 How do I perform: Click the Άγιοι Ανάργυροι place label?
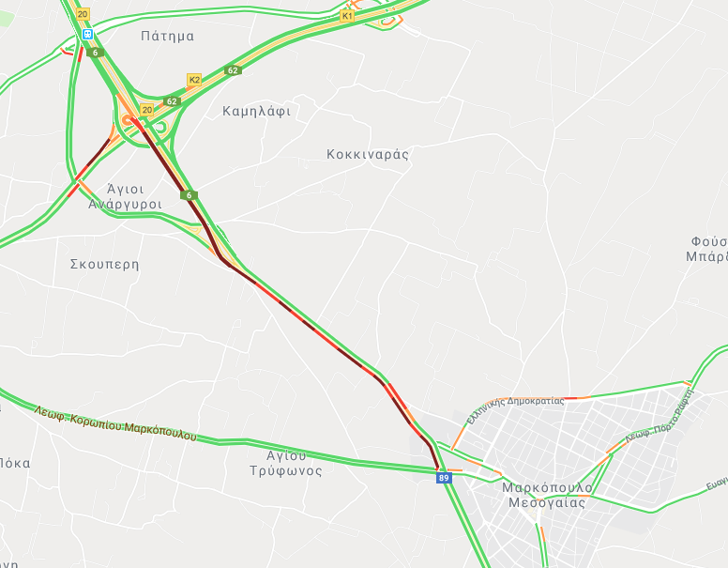(x=126, y=196)
